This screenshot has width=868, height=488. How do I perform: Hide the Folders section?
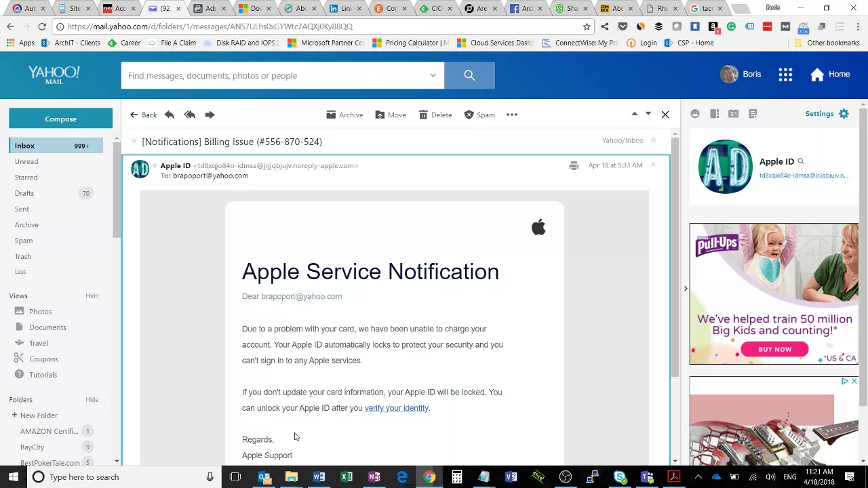(92, 399)
